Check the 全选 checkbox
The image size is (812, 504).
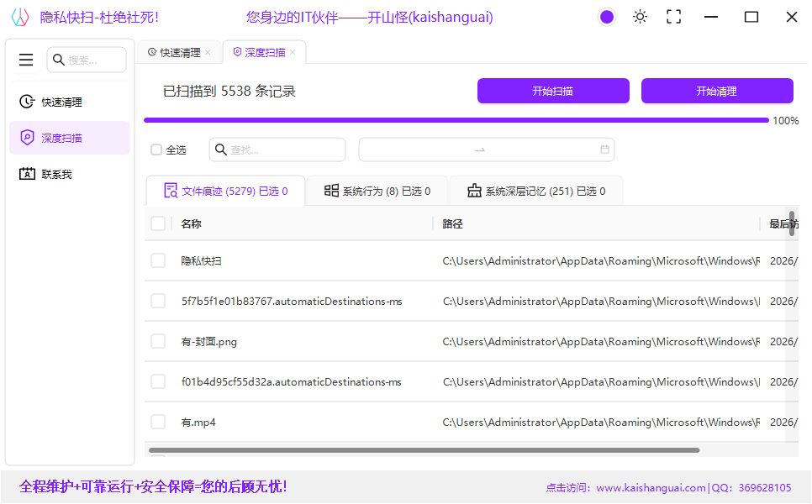coord(156,150)
